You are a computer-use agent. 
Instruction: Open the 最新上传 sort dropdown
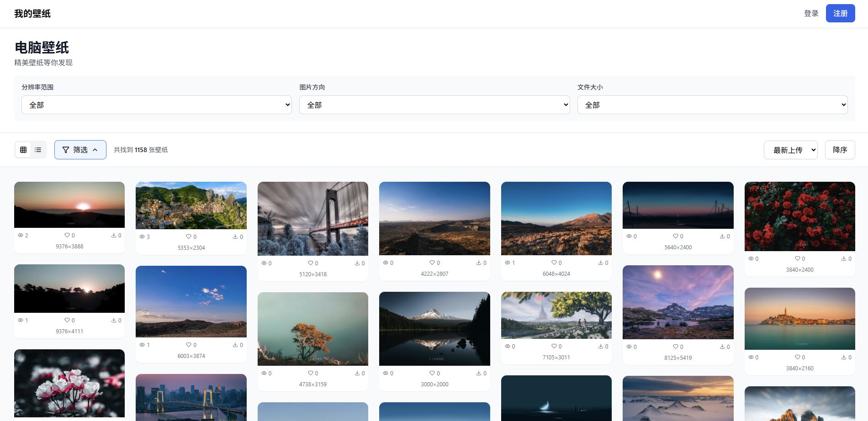point(790,150)
